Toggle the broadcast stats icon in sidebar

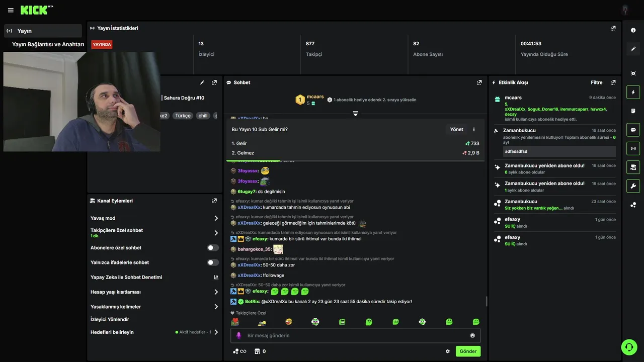pos(633,148)
